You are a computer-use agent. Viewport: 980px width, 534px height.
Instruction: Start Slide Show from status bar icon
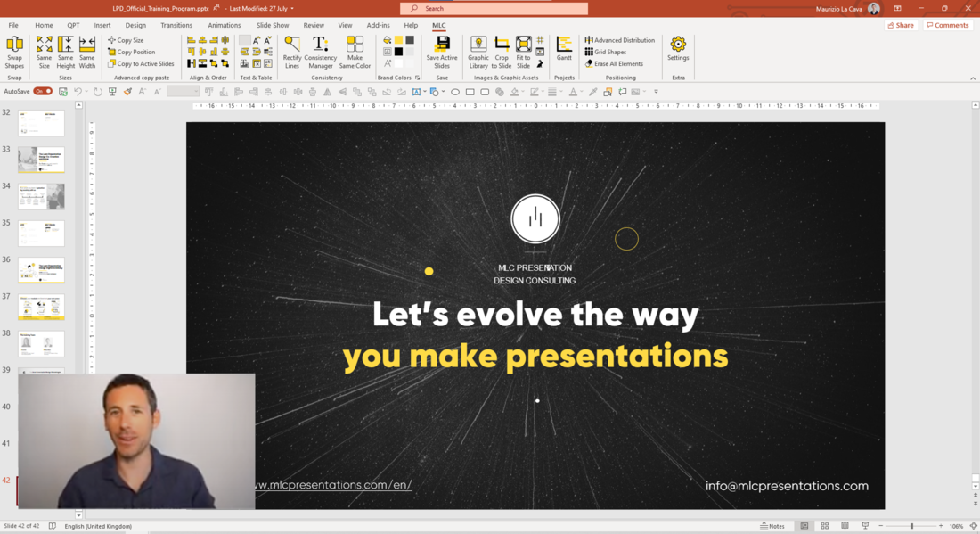point(865,526)
